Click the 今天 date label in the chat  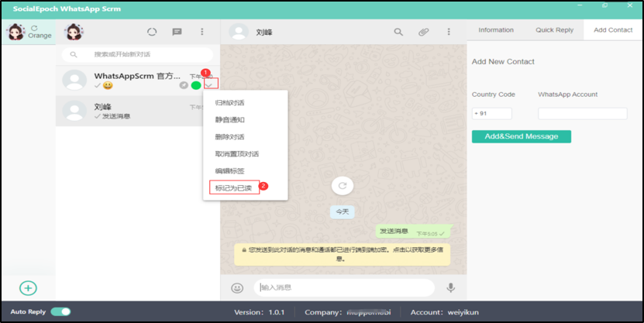pyautogui.click(x=342, y=211)
